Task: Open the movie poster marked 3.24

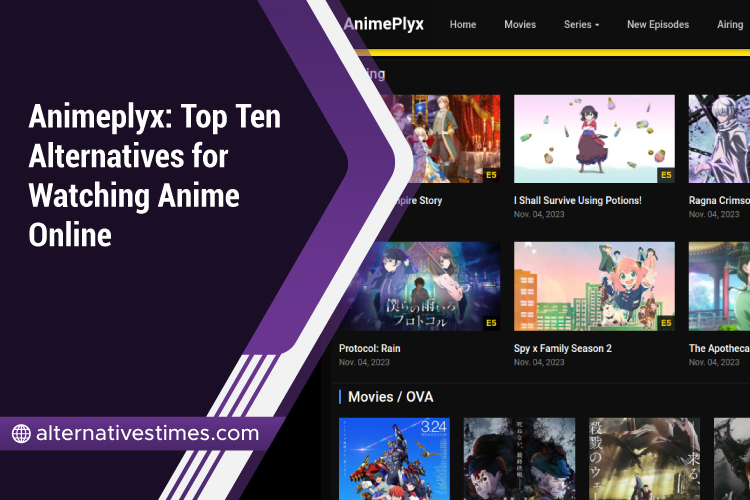Action: (394, 459)
